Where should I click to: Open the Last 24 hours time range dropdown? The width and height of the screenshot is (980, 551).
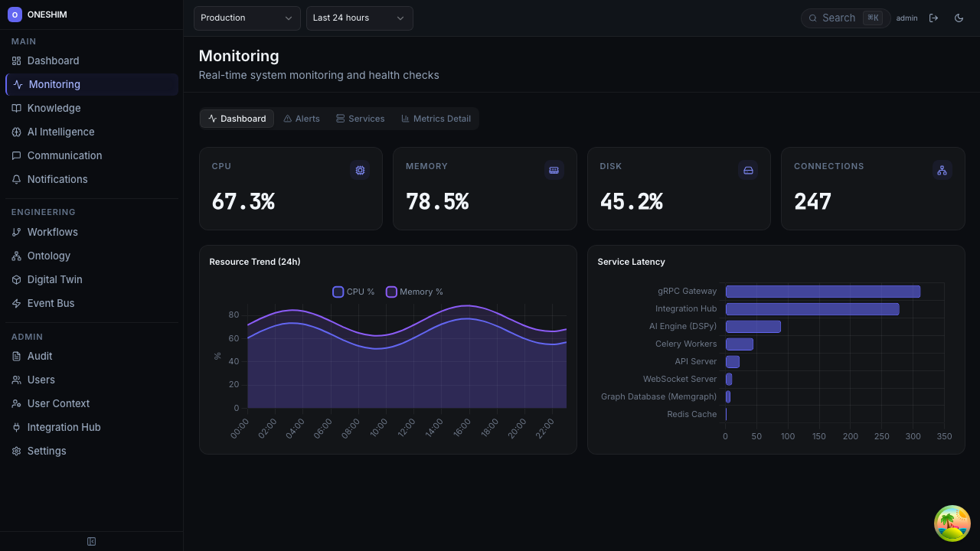(x=359, y=18)
